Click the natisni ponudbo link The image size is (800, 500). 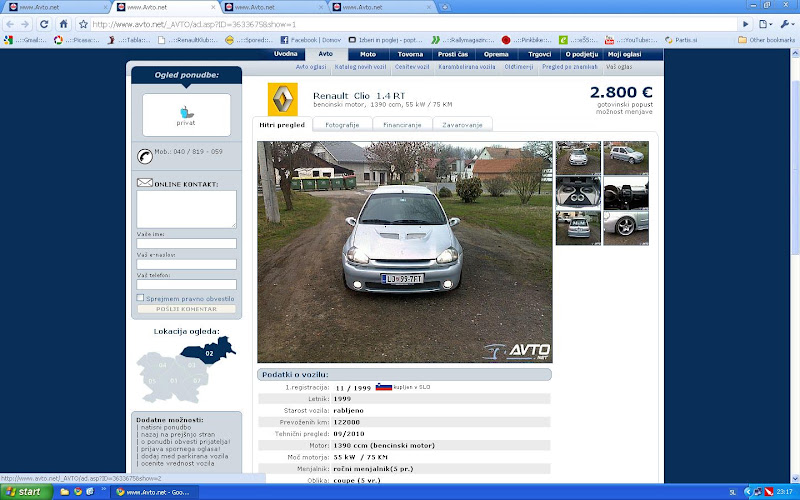coord(166,428)
